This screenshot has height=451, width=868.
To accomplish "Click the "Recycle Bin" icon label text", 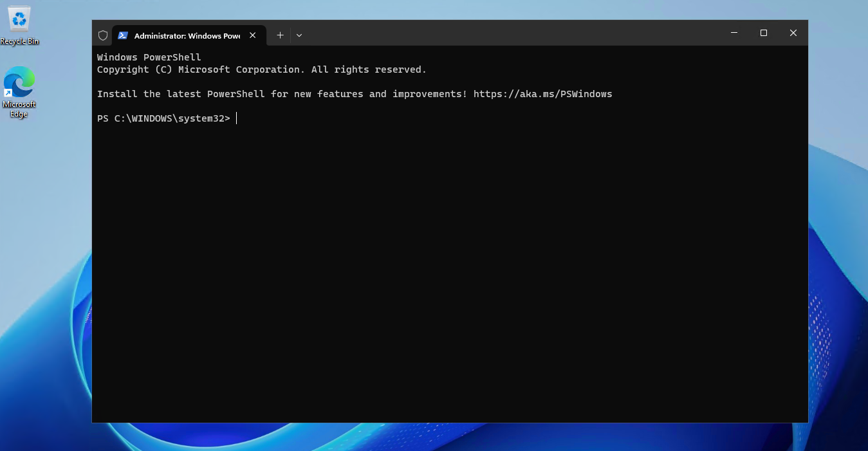I will coord(19,42).
